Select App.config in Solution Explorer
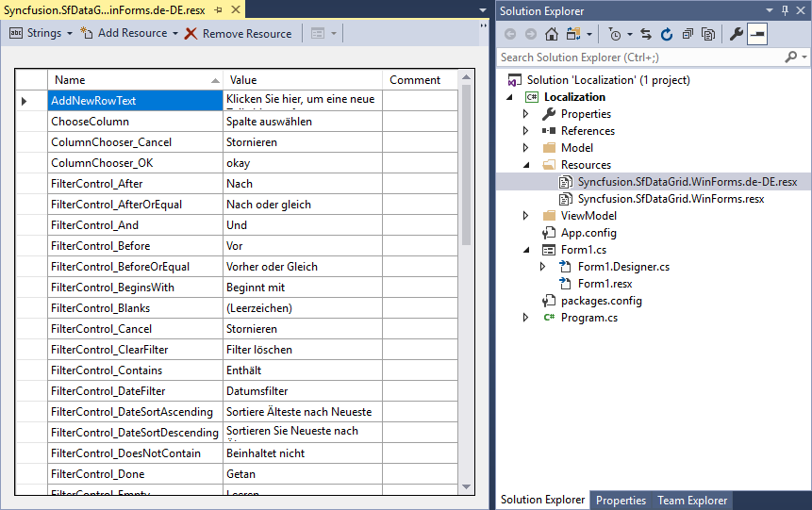Viewport: 812px width, 510px height. [x=588, y=233]
